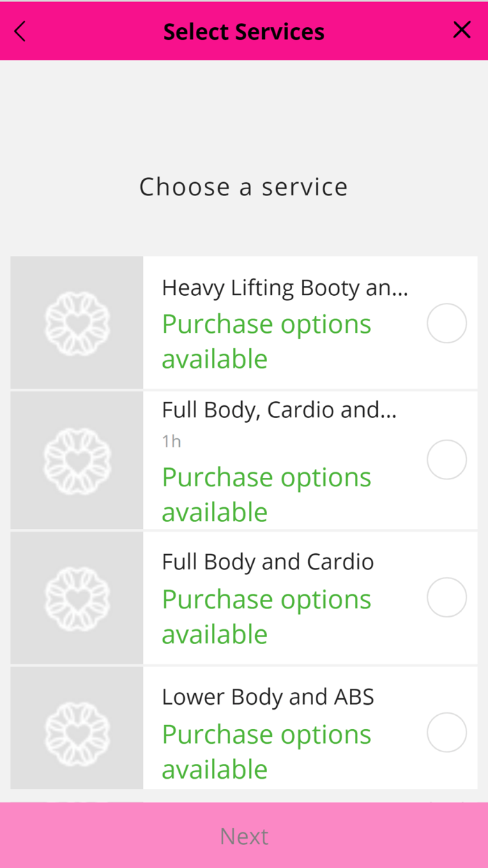
Task: Click the Choose a service heading
Action: point(243,186)
